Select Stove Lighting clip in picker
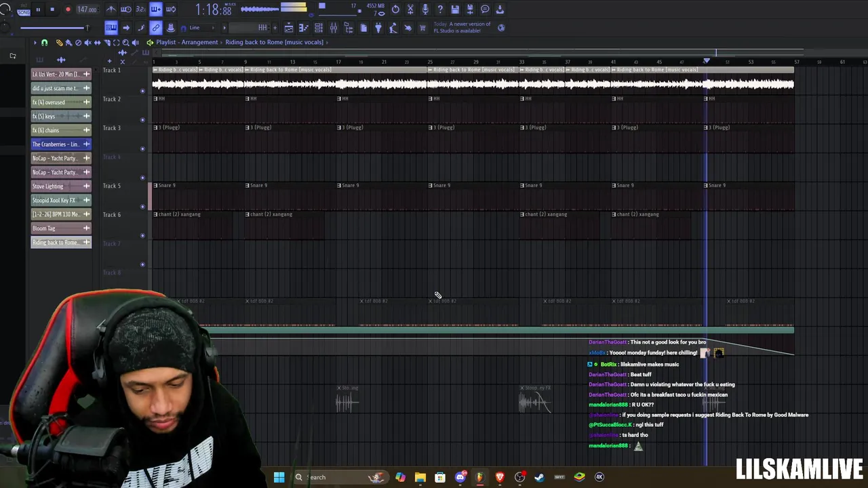The height and width of the screenshot is (488, 868). [x=61, y=186]
